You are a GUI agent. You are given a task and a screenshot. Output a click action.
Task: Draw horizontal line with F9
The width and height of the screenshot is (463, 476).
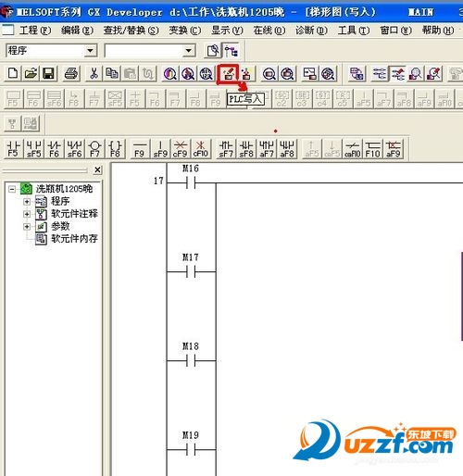pos(140,148)
